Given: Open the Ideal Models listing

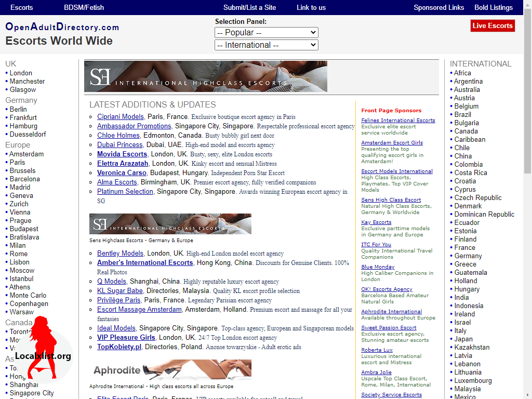Looking at the screenshot, I should [x=116, y=328].
